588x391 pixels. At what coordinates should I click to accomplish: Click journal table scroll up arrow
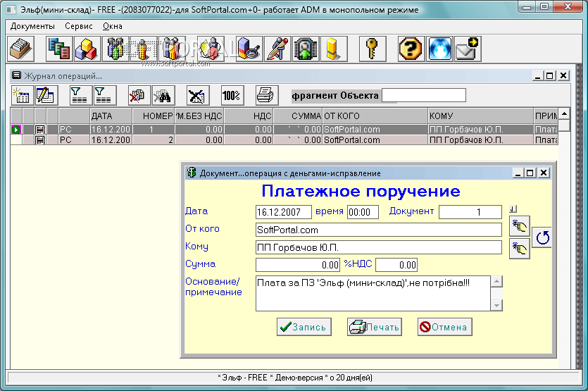point(564,113)
